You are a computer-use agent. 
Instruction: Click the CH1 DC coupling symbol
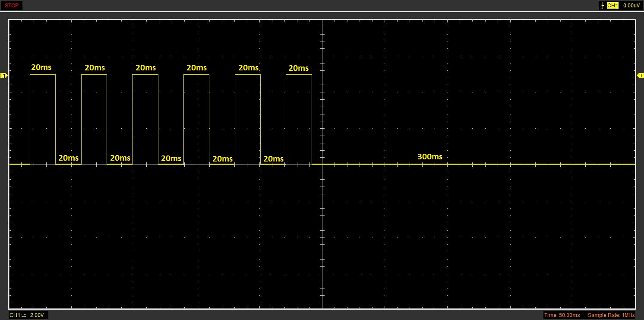click(24, 315)
